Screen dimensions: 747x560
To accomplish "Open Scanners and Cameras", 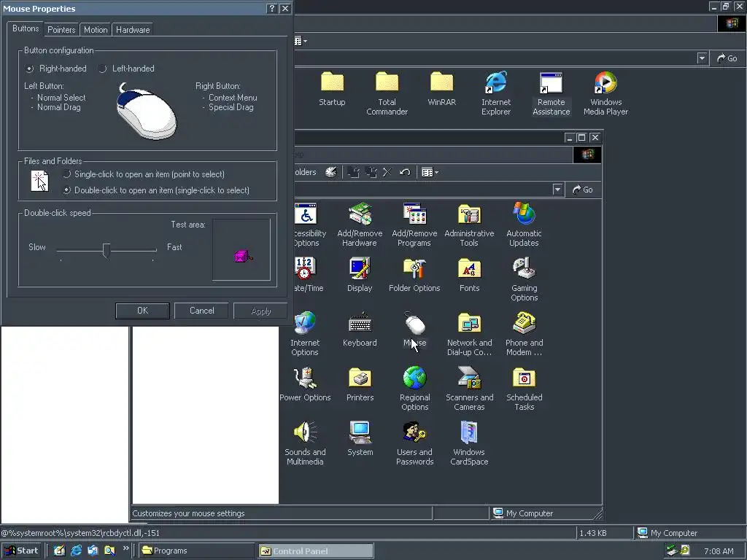I will [x=469, y=389].
